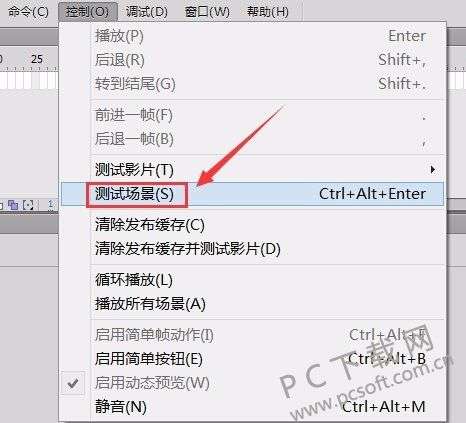Close the open 控制(O) menu header

[x=87, y=12]
